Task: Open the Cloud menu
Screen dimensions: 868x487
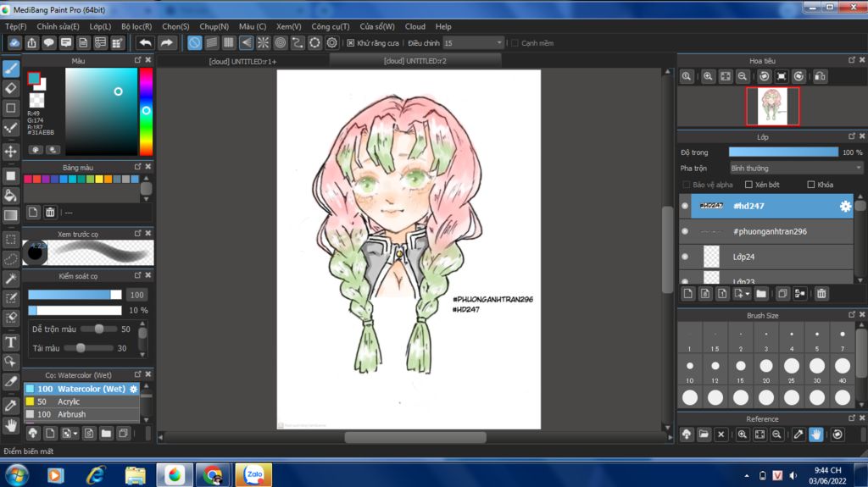Action: tap(415, 26)
